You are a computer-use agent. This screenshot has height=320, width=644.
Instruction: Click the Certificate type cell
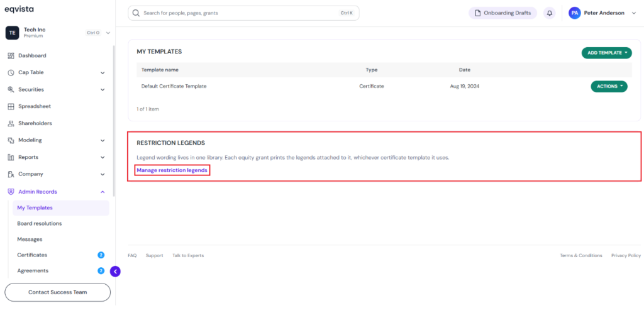tap(371, 86)
